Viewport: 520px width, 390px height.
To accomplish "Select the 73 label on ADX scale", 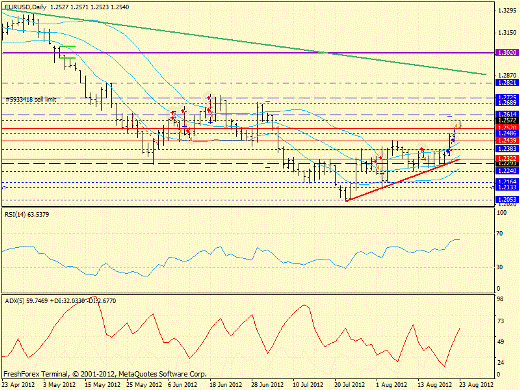I will point(500,321).
